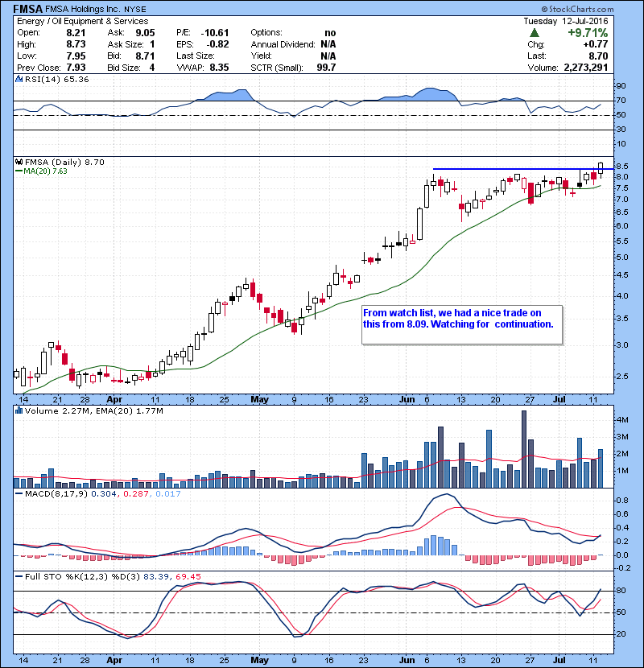
Task: Click the tallest volume bar near June 27
Action: [x=524, y=449]
